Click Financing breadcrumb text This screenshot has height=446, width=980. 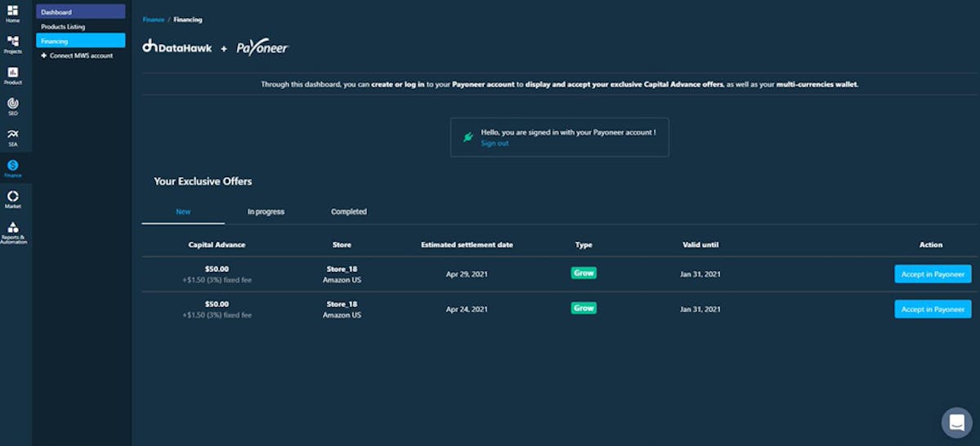187,20
